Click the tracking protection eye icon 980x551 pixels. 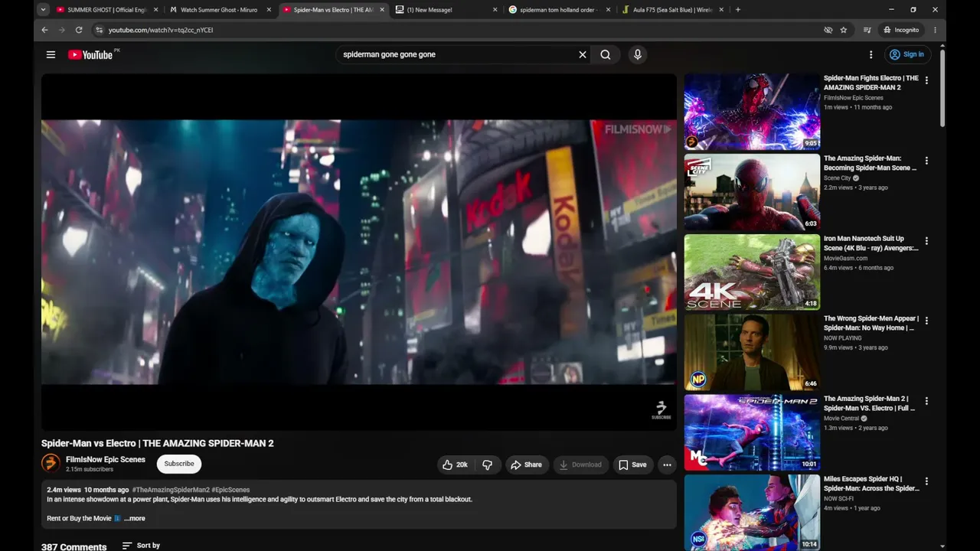(828, 30)
